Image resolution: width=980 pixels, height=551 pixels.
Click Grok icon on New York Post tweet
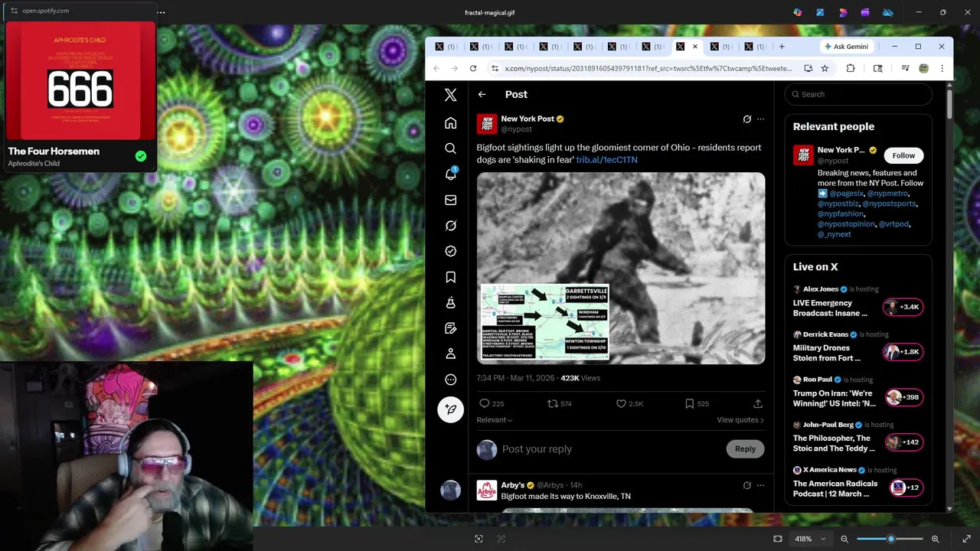pyautogui.click(x=746, y=119)
